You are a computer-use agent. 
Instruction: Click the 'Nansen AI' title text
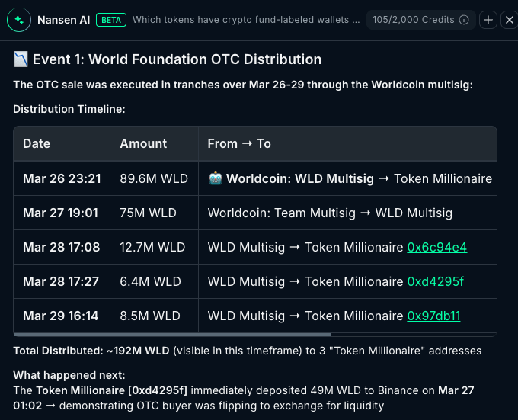pyautogui.click(x=64, y=20)
